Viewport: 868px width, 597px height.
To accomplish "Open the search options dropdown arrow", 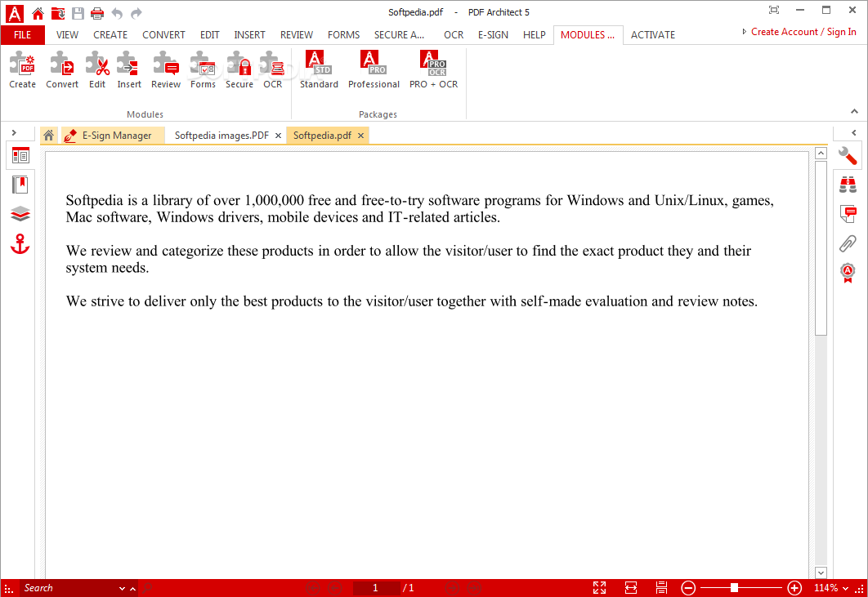I will [x=122, y=589].
